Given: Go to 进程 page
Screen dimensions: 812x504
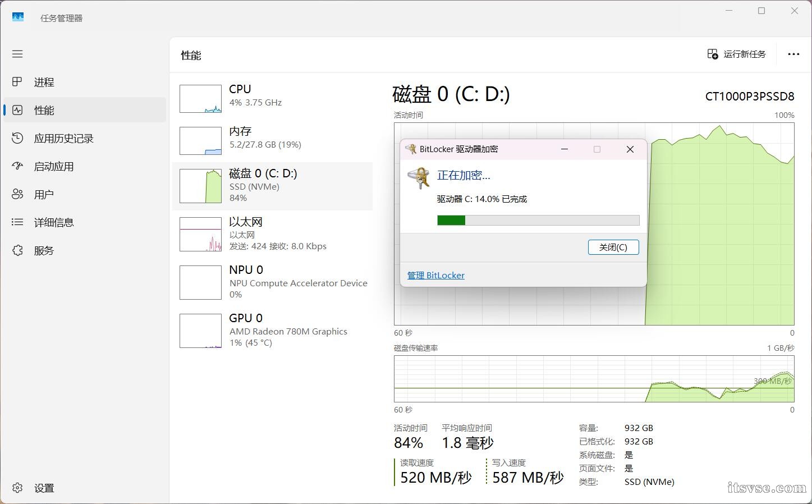Looking at the screenshot, I should (85, 82).
